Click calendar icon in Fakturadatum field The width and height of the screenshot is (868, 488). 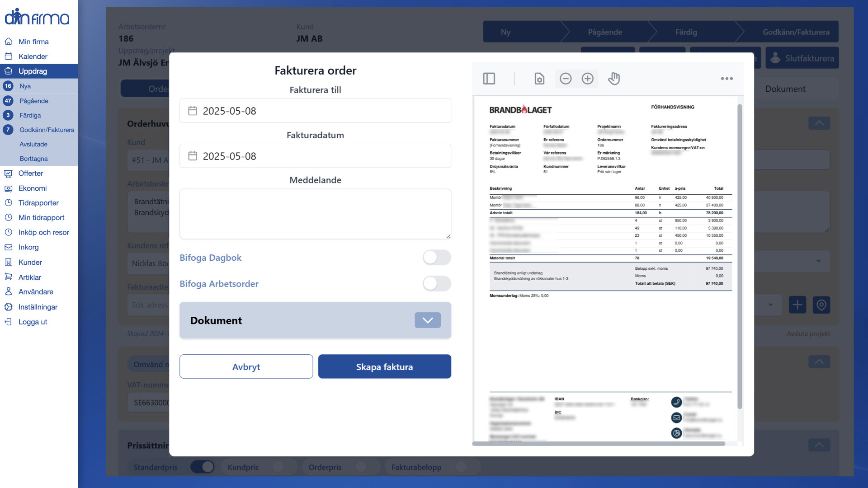pyautogui.click(x=193, y=156)
